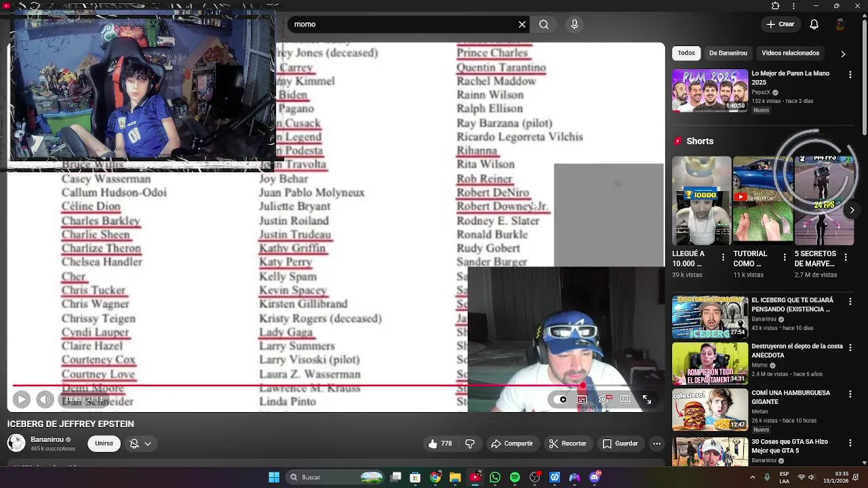Select the Todos filter chip
The image size is (868, 488).
pos(686,53)
